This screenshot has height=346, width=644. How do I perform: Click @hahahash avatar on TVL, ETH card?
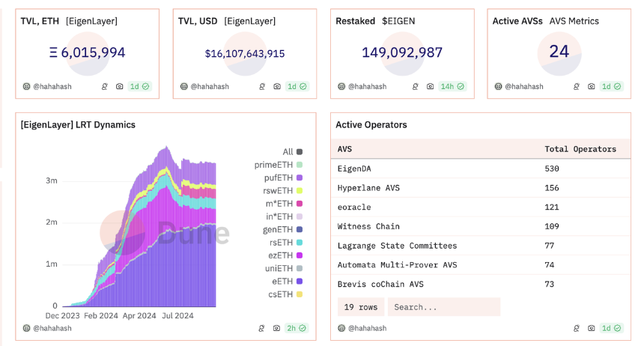pos(26,86)
